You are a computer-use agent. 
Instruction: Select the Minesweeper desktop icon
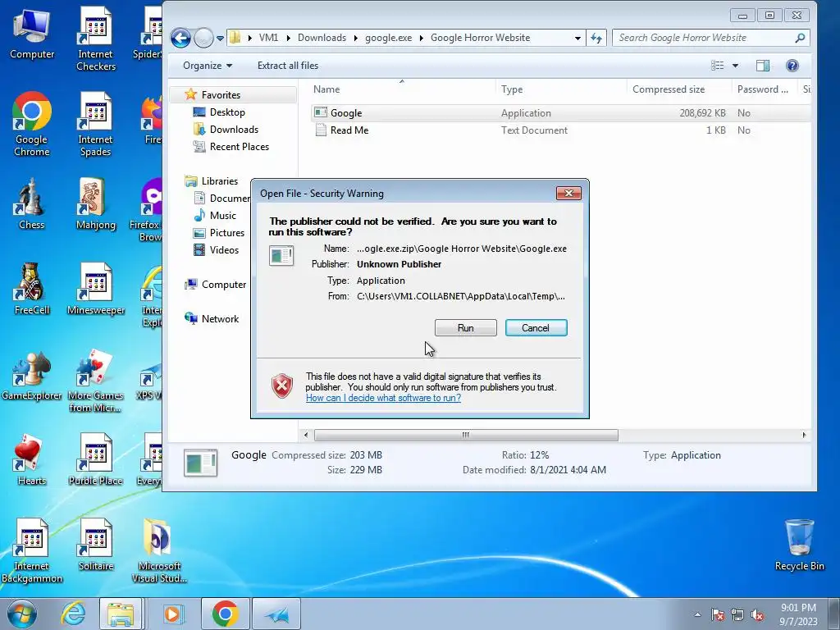tap(96, 290)
